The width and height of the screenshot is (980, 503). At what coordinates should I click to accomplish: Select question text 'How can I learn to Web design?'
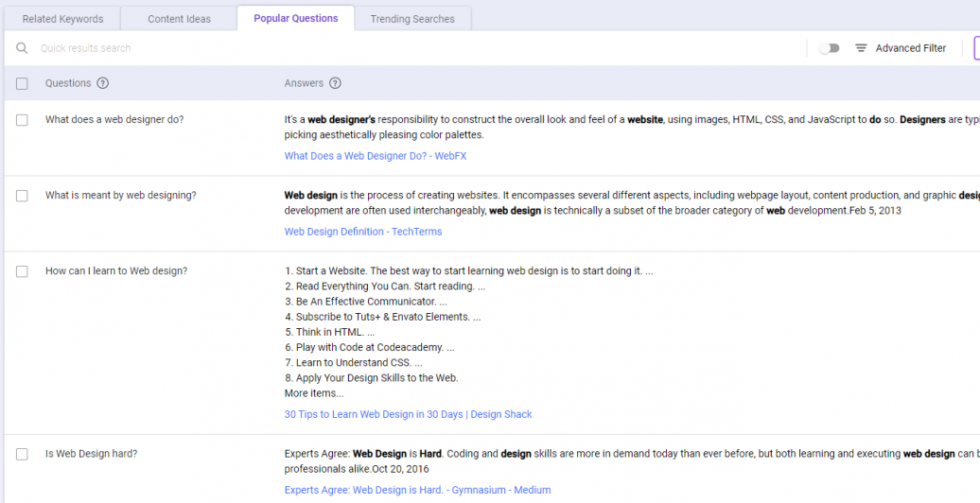(x=116, y=270)
